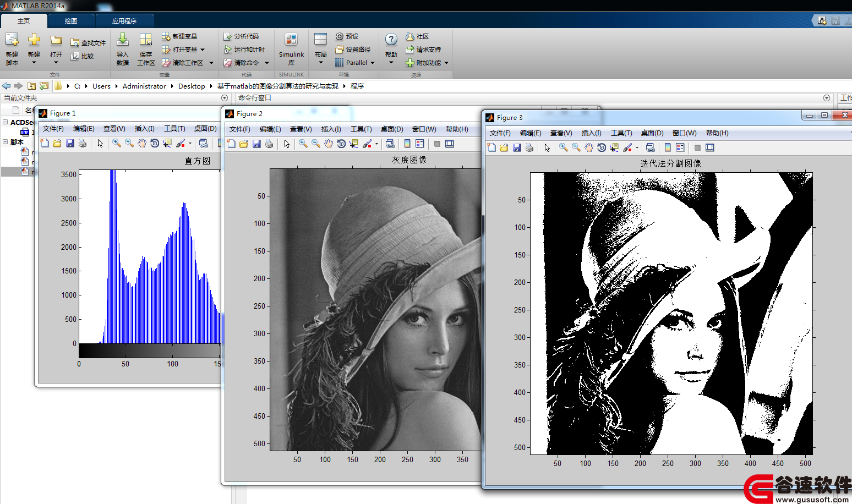Click 运行和计时 (Run and Time) icon
This screenshot has width=852, height=504.
tap(228, 50)
